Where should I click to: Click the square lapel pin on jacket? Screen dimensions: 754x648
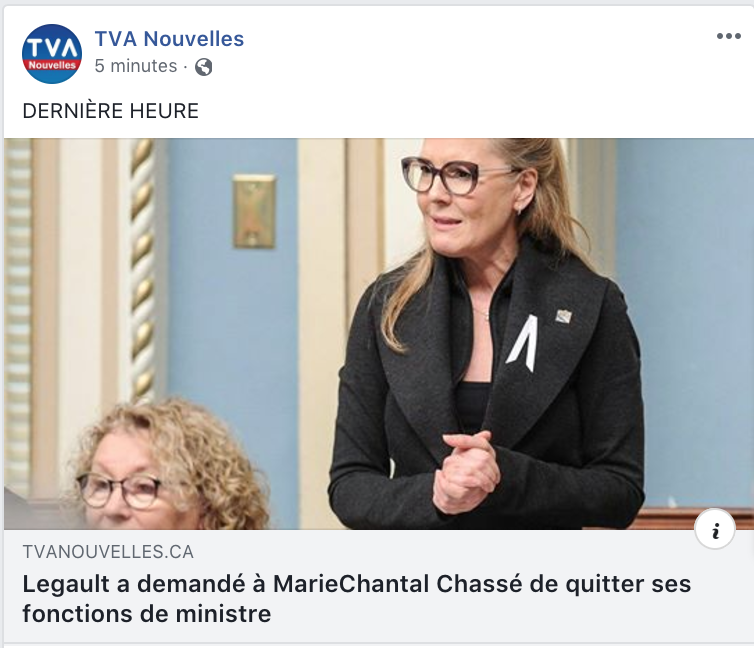[x=563, y=316]
